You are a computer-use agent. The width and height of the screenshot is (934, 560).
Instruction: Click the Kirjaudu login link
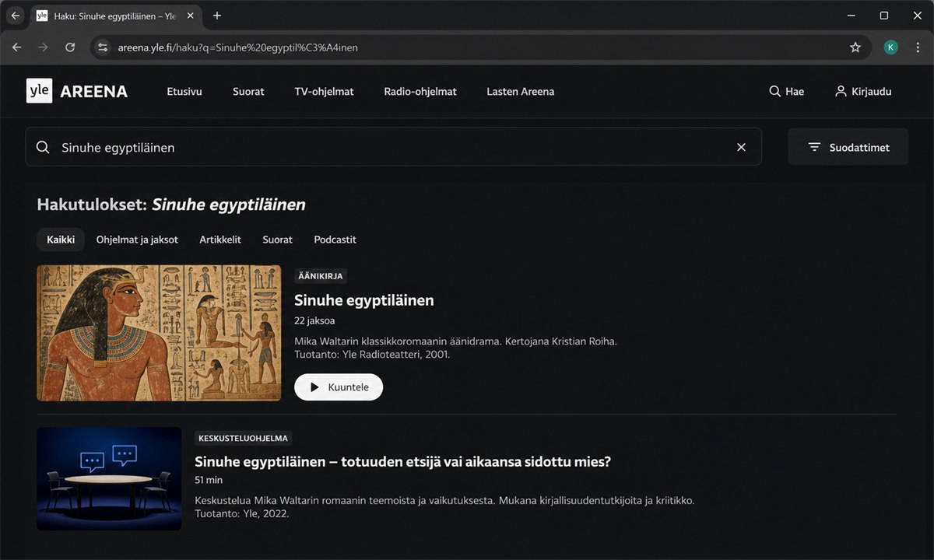click(x=863, y=91)
